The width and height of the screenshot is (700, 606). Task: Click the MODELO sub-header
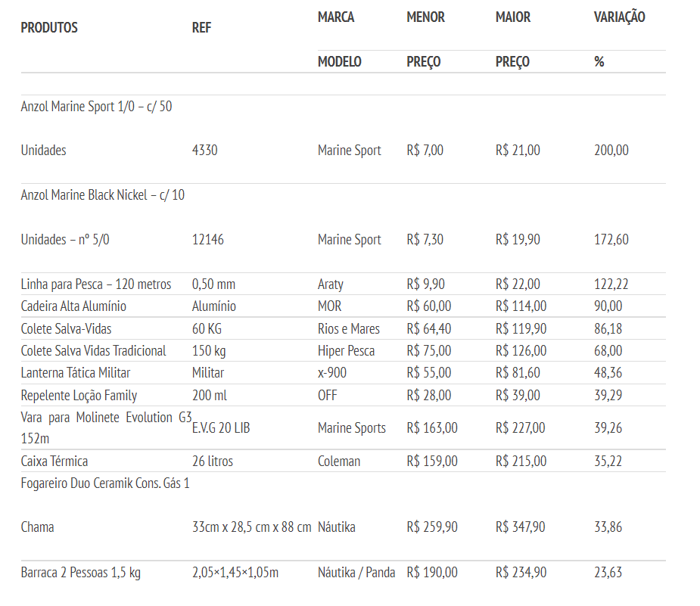339,61
